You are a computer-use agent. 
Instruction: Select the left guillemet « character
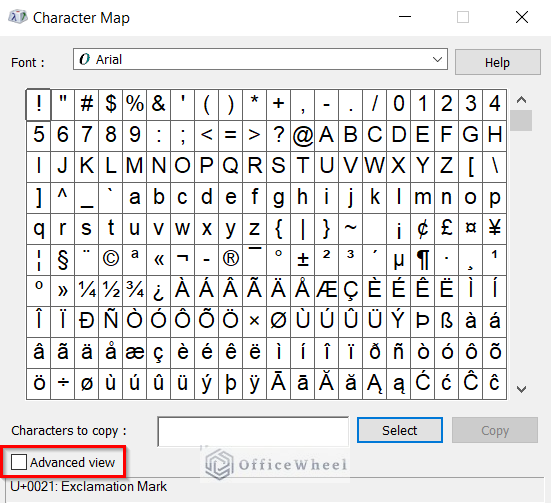(158, 260)
